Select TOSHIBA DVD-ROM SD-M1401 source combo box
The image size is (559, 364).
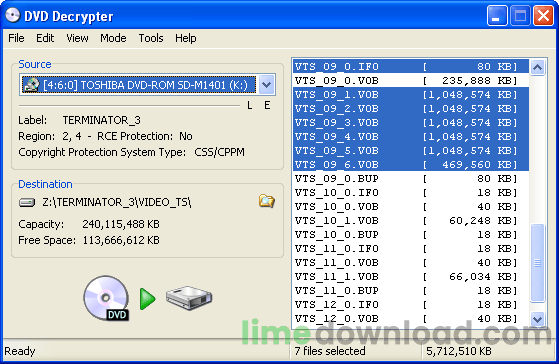coord(147,85)
